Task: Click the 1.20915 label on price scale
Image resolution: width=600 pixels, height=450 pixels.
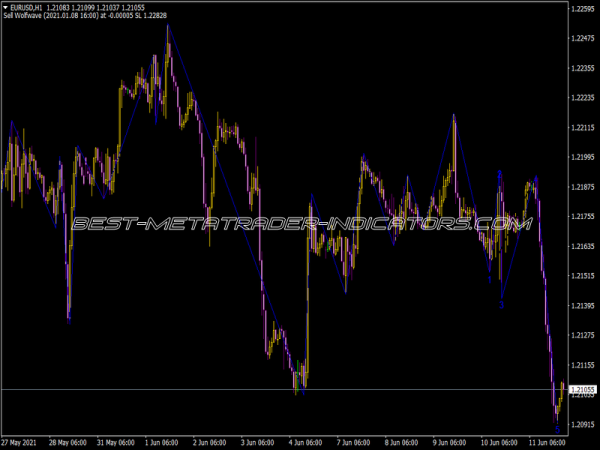Action: pos(582,424)
